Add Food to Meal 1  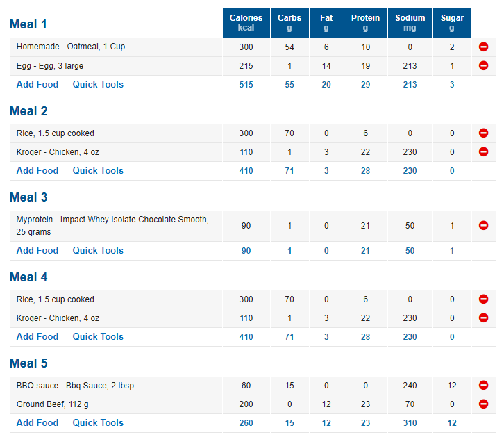coord(37,84)
